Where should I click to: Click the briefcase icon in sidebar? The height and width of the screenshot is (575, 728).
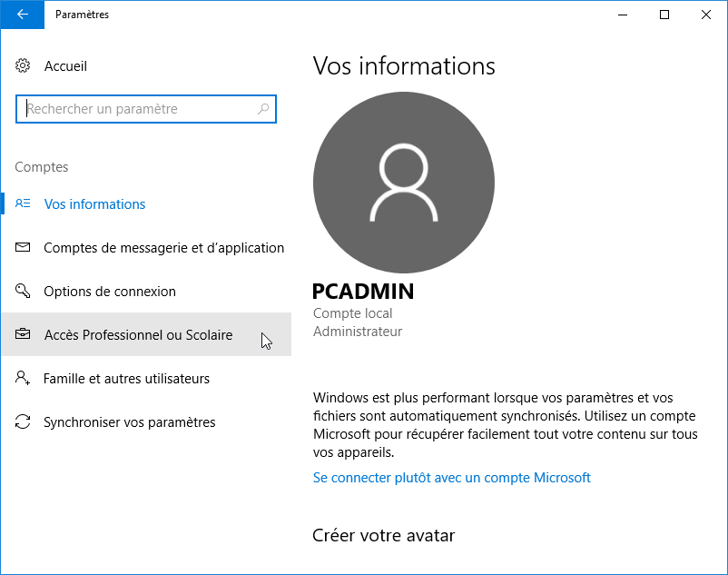click(23, 334)
